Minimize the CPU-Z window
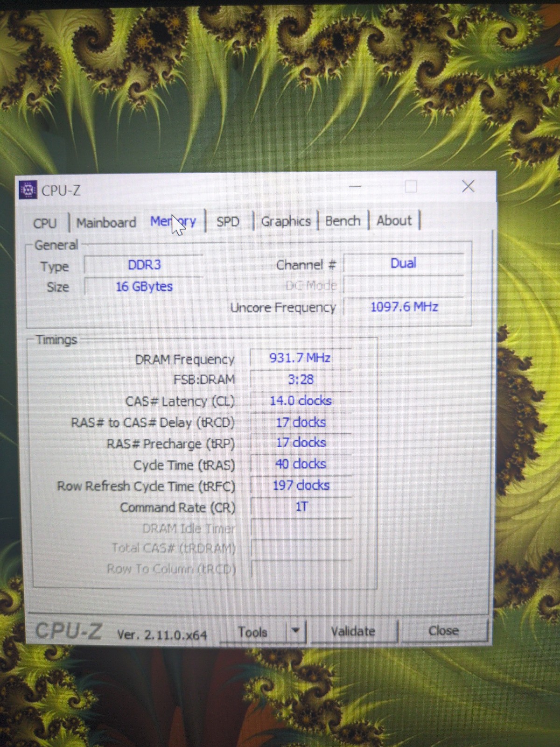Screen dimensions: 560x747 coord(356,187)
